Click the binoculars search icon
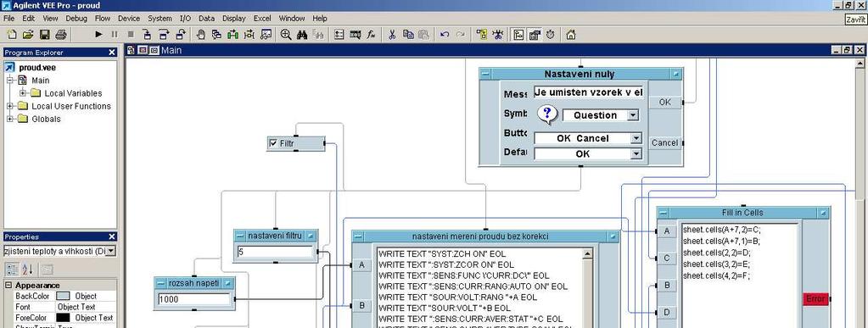Viewport: 868px width, 328px height. tap(302, 35)
